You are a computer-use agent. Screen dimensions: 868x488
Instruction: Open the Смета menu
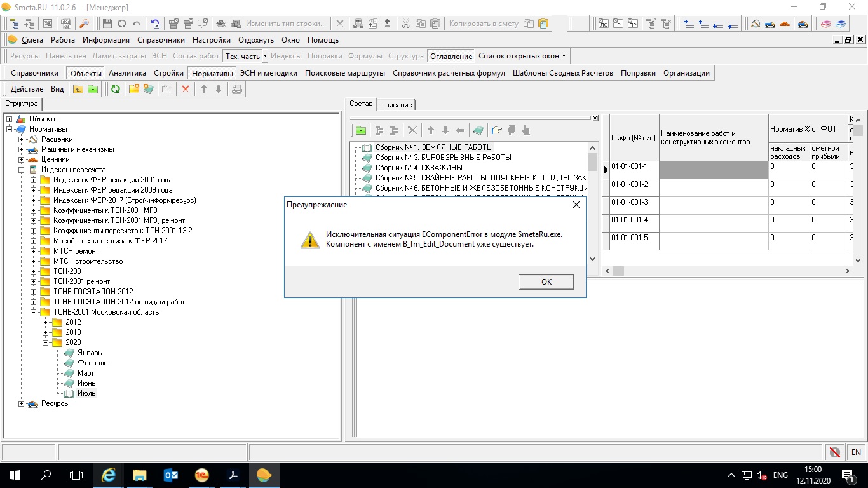[x=32, y=40]
